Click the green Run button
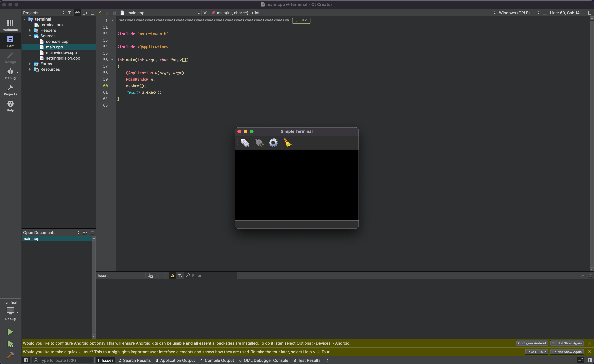 pos(10,332)
